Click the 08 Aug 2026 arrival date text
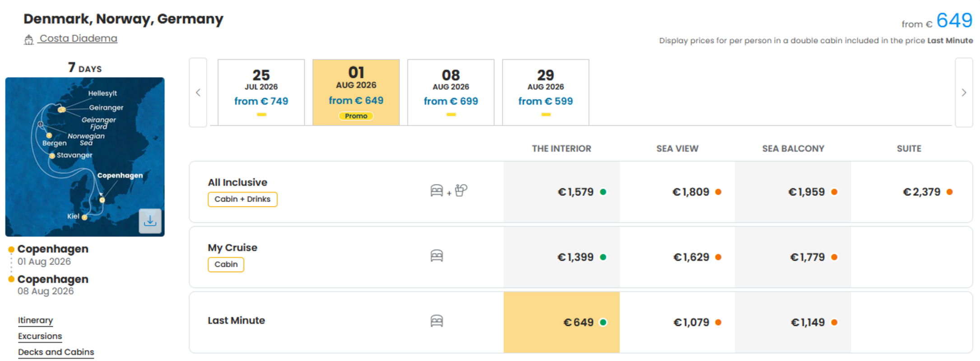980x361 pixels. click(46, 291)
